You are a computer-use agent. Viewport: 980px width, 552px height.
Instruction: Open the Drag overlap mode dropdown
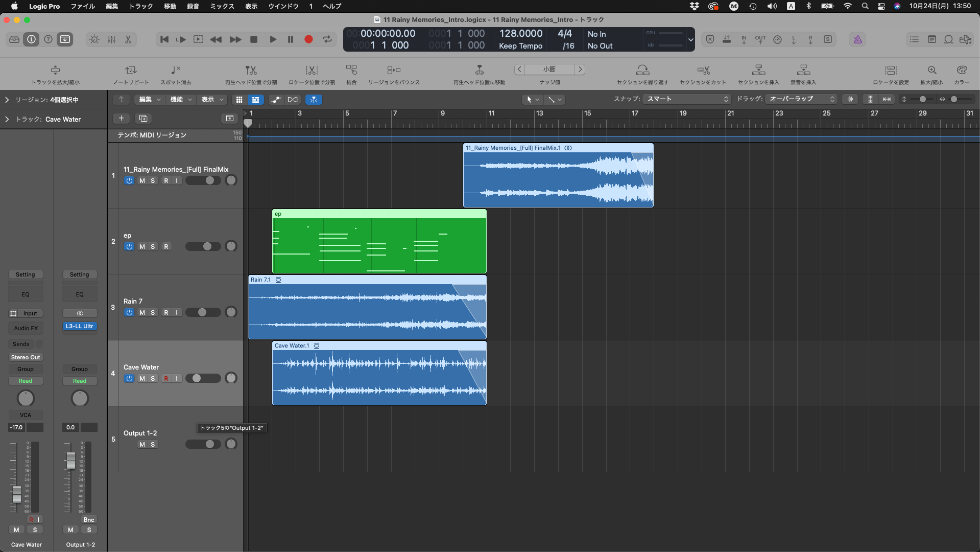[x=801, y=99]
